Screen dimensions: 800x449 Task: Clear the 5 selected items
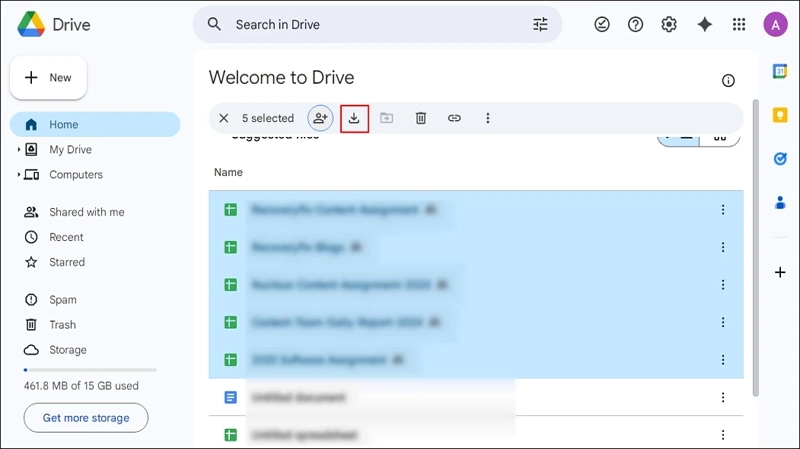click(223, 118)
